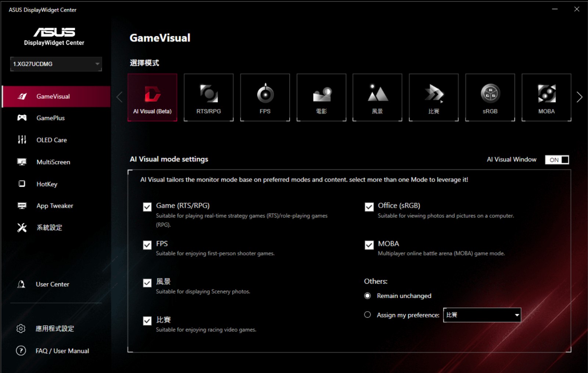Minimize the DisplayWidget Center window

coord(555,9)
